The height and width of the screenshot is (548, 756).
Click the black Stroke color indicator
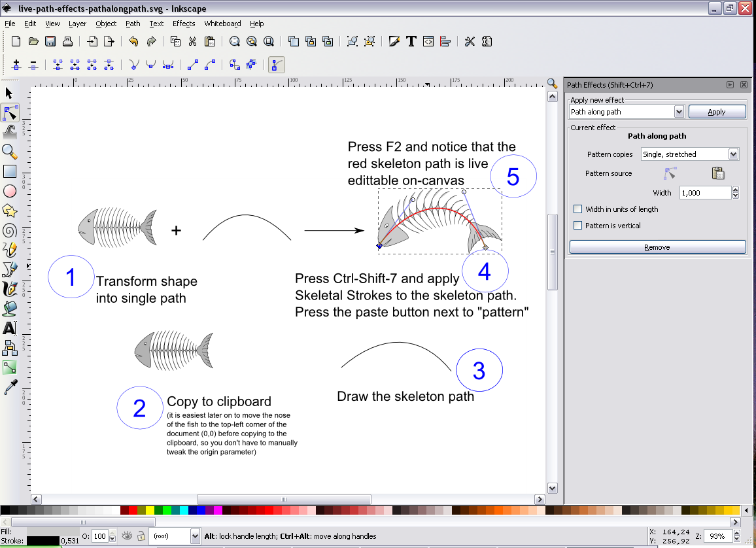pos(43,541)
